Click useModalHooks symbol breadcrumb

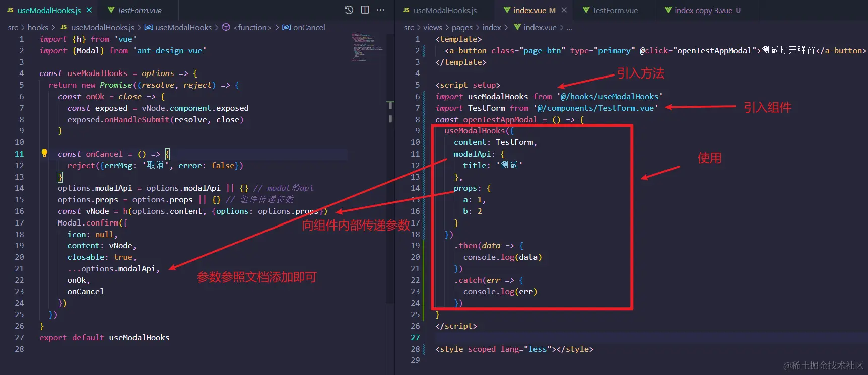click(x=183, y=28)
